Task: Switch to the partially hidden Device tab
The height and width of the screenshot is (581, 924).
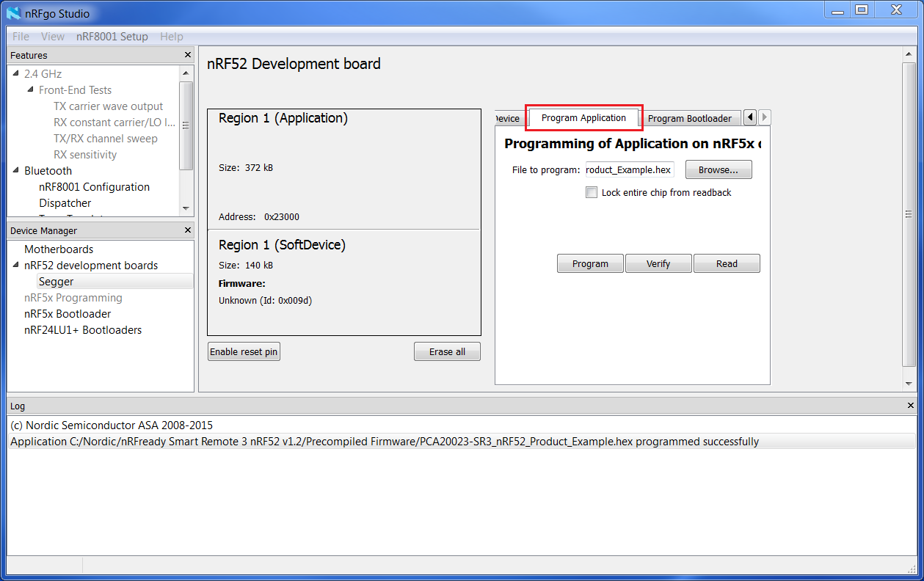Action: [508, 118]
